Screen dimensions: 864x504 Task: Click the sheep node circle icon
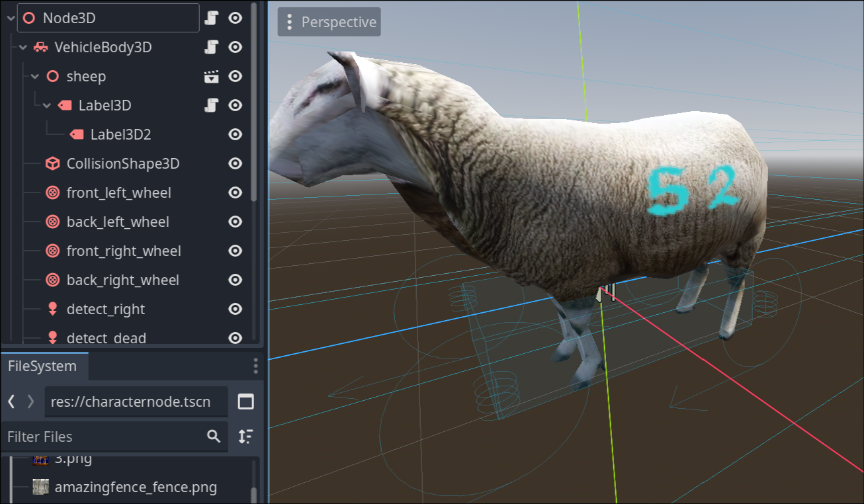point(52,76)
